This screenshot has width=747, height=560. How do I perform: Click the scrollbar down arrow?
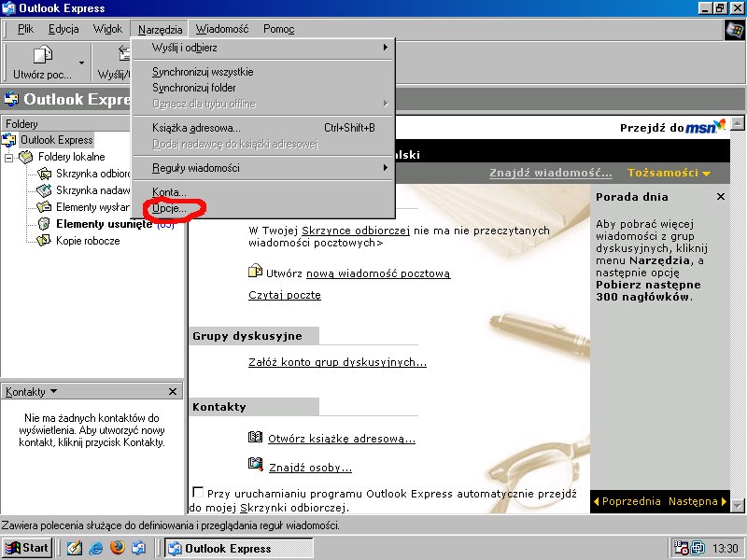738,504
